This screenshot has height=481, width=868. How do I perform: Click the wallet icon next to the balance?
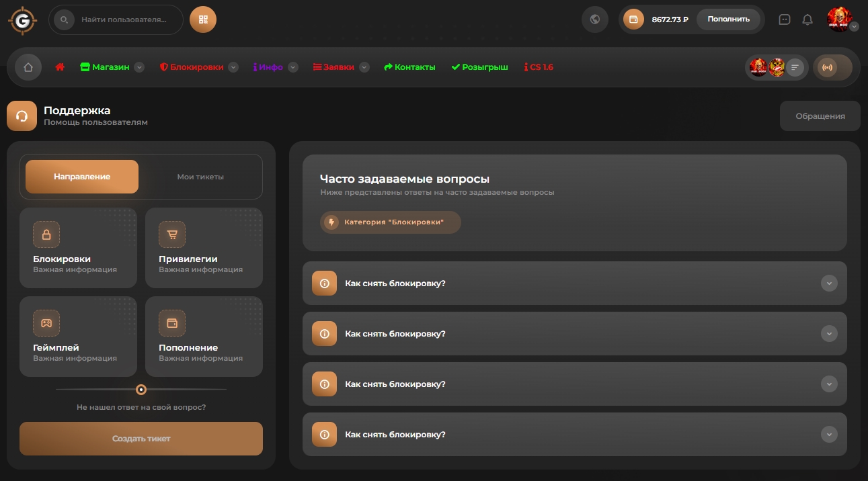[633, 19]
